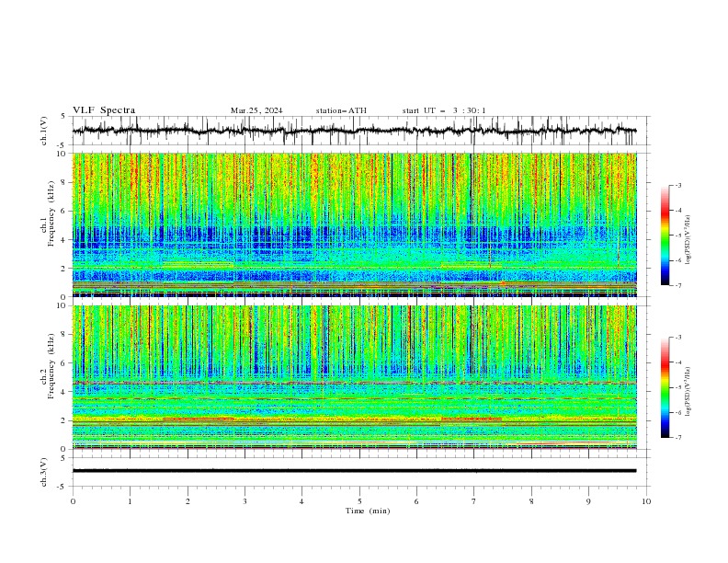Click the lower color bar's log(PSD) label
This screenshot has width=728, height=563.
(x=688, y=392)
